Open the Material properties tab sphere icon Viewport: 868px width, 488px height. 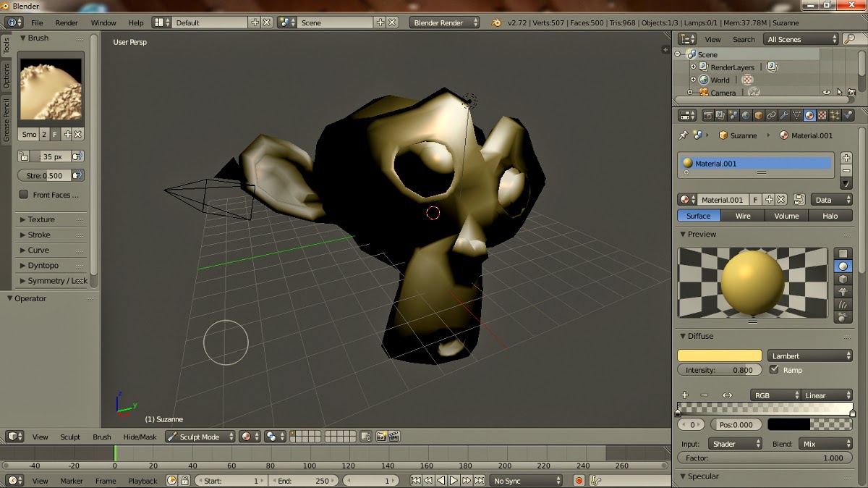pyautogui.click(x=810, y=115)
